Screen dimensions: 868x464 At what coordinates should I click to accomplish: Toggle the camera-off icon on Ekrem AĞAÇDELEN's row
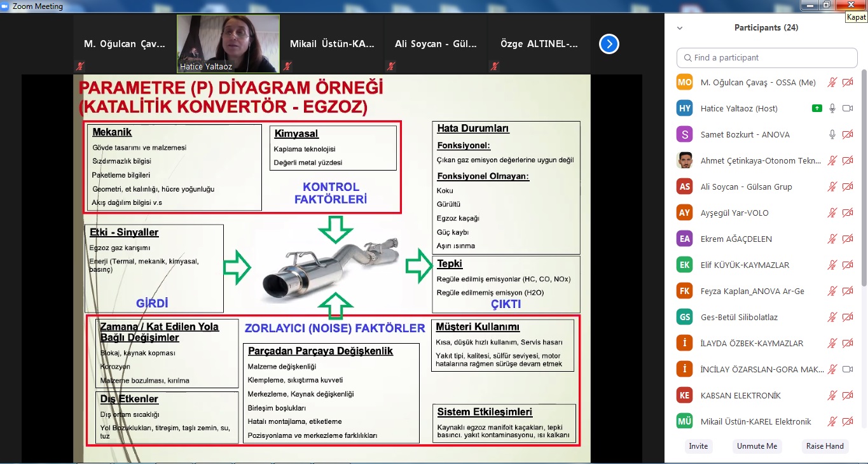click(847, 239)
